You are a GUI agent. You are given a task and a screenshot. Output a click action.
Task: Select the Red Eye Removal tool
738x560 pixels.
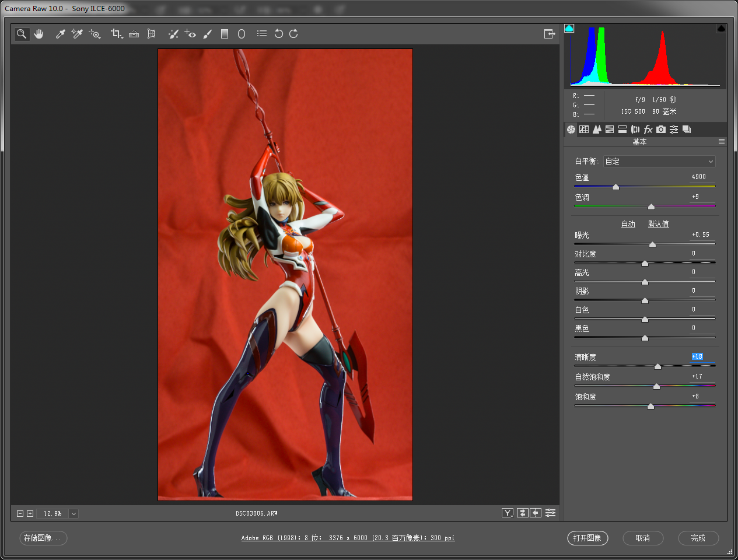coord(190,34)
